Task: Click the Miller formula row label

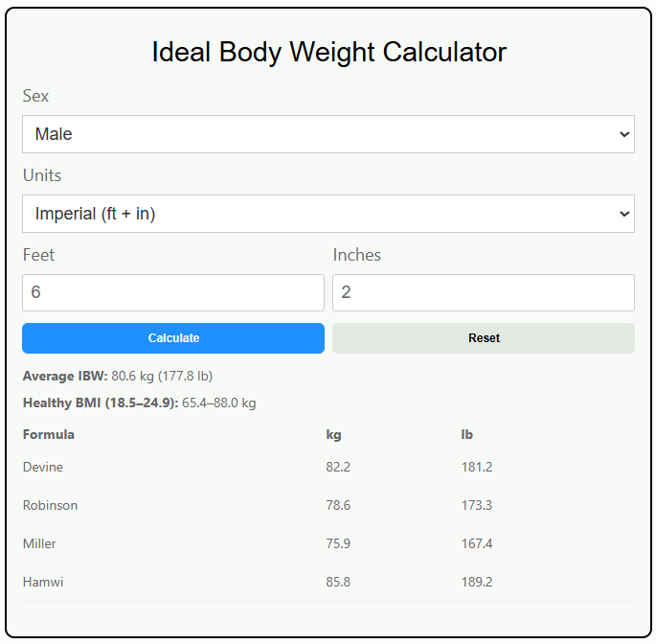Action: pyautogui.click(x=39, y=543)
